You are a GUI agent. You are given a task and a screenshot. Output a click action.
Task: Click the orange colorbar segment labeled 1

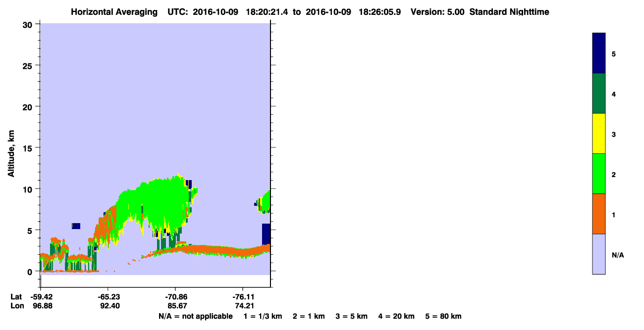[598, 214]
